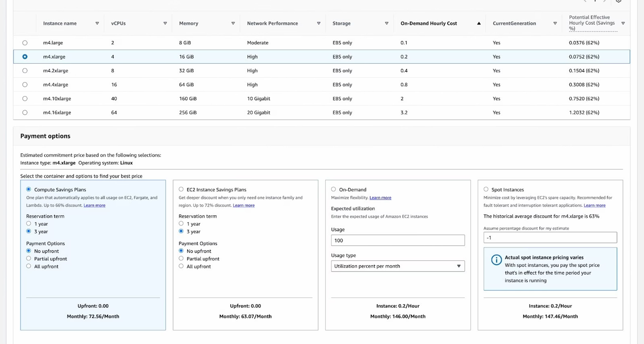The height and width of the screenshot is (344, 644).
Task: Open Learn more link for Compute Savings Plans
Action: coord(94,205)
